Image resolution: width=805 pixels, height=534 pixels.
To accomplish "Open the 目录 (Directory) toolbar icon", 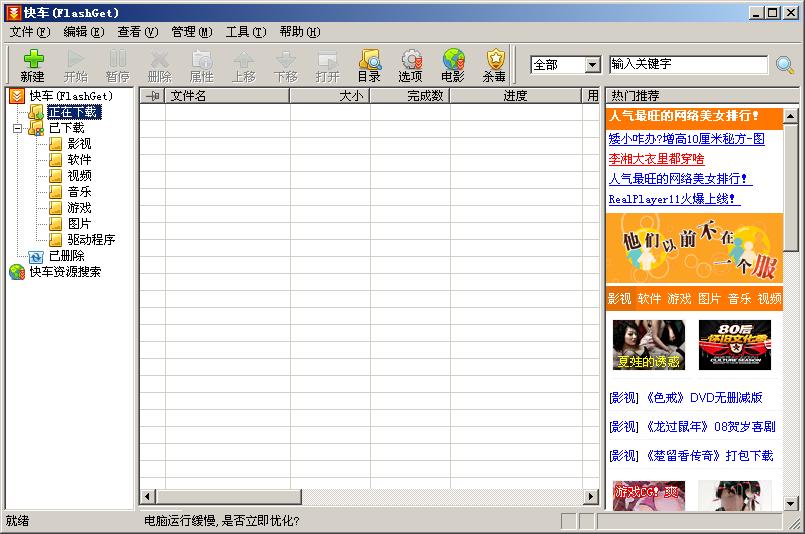I will (370, 65).
